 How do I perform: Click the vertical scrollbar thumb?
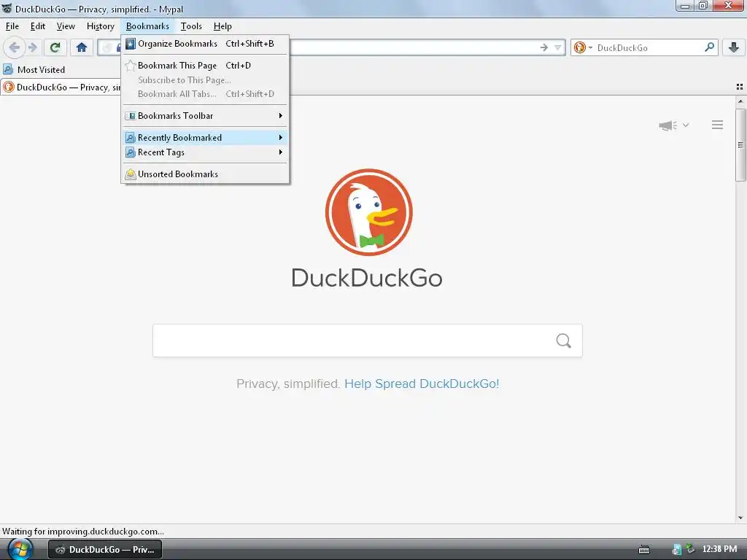[740, 145]
